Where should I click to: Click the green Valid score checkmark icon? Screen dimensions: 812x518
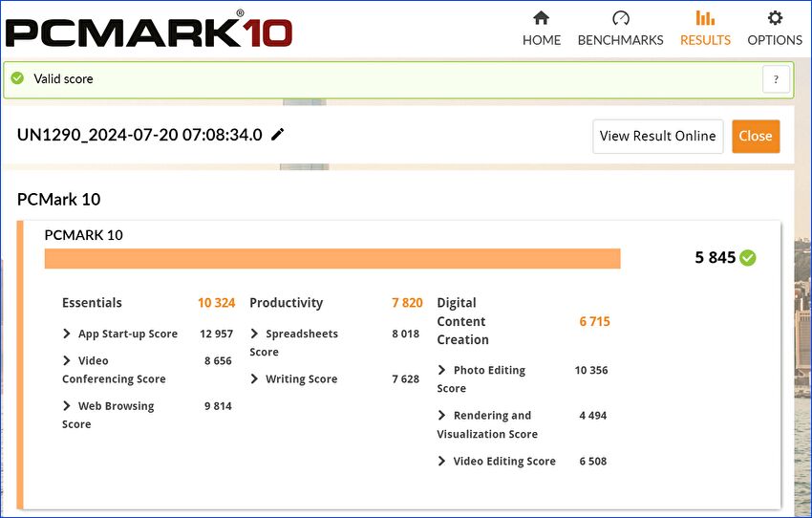tap(17, 78)
